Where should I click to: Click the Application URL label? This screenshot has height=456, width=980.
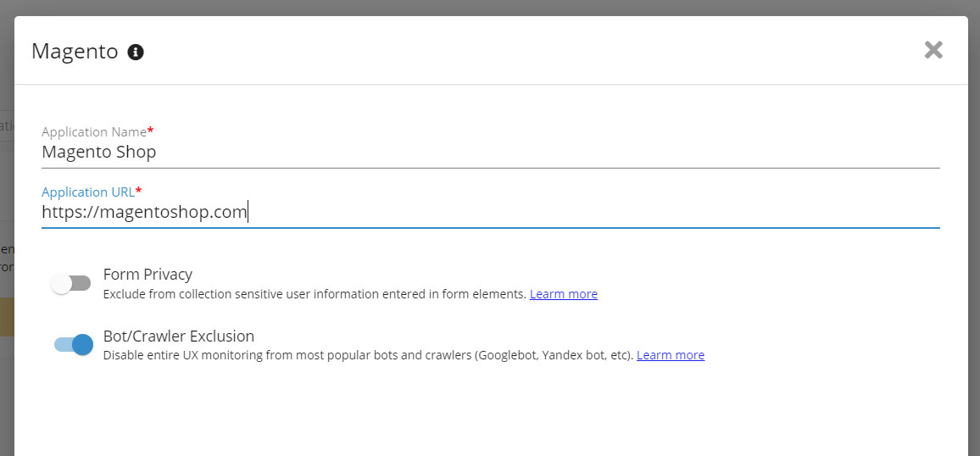pos(88,192)
